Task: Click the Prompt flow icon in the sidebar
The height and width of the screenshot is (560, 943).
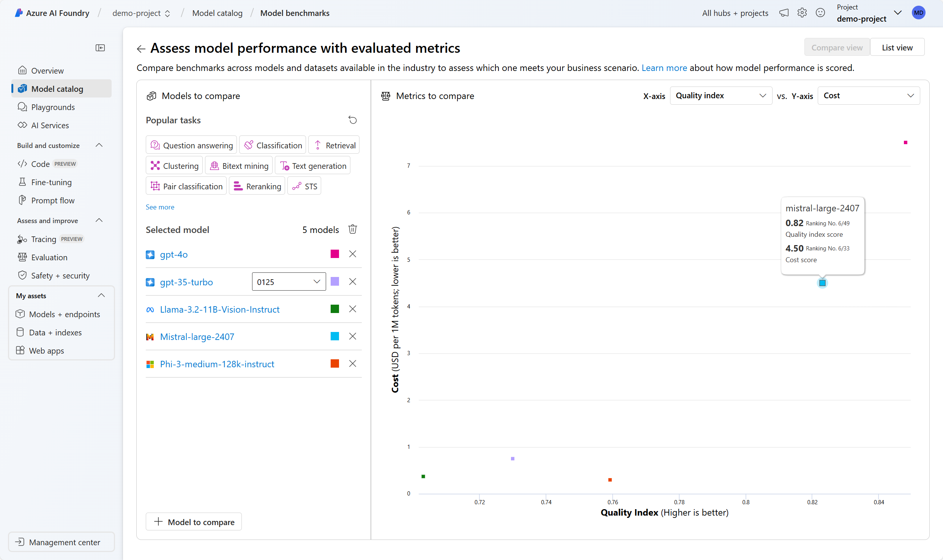Action: [x=22, y=200]
